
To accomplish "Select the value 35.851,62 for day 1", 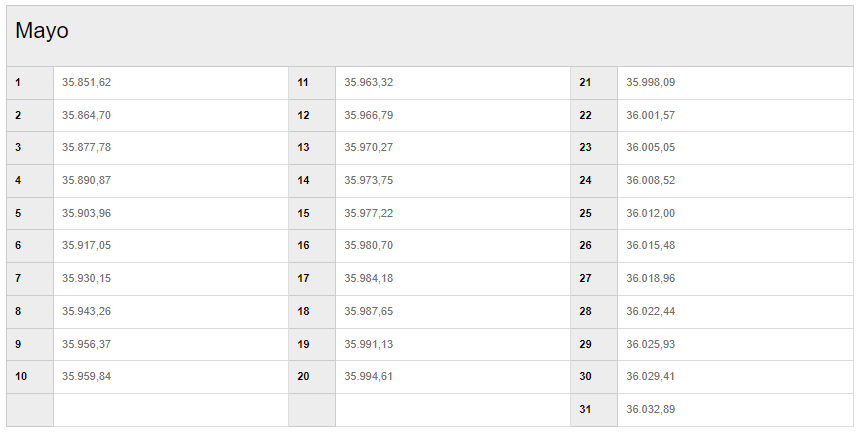I will pyautogui.click(x=86, y=82).
